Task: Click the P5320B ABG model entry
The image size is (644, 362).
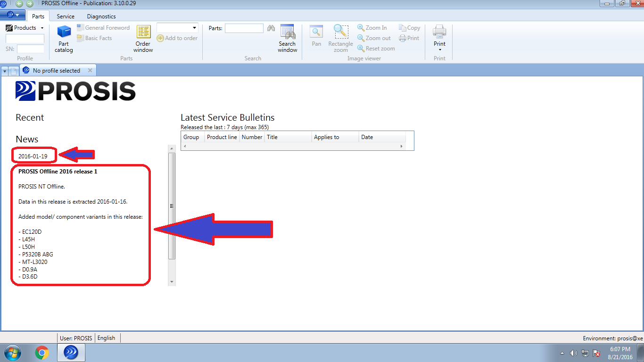Action: (x=36, y=254)
